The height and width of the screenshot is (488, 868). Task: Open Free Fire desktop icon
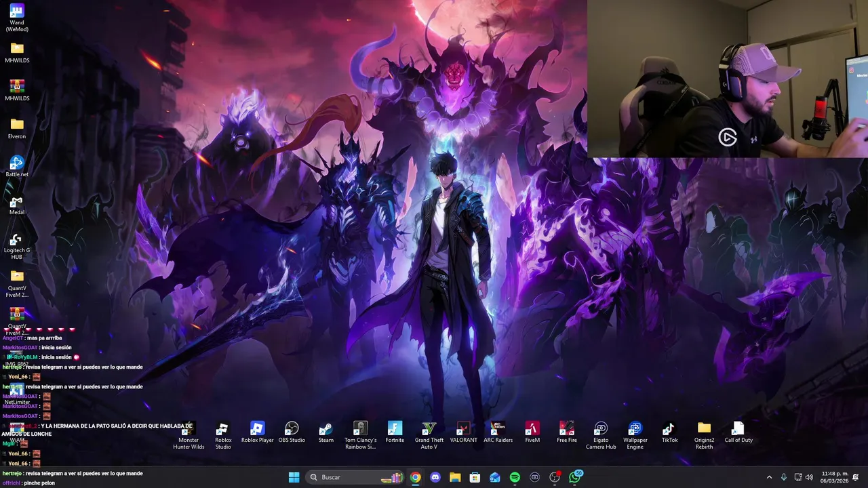point(567,432)
